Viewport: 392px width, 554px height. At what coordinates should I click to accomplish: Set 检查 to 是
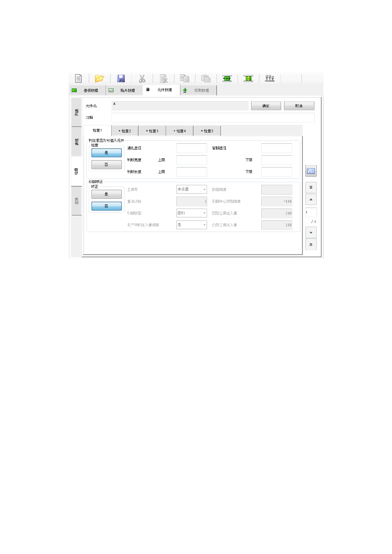click(x=107, y=153)
